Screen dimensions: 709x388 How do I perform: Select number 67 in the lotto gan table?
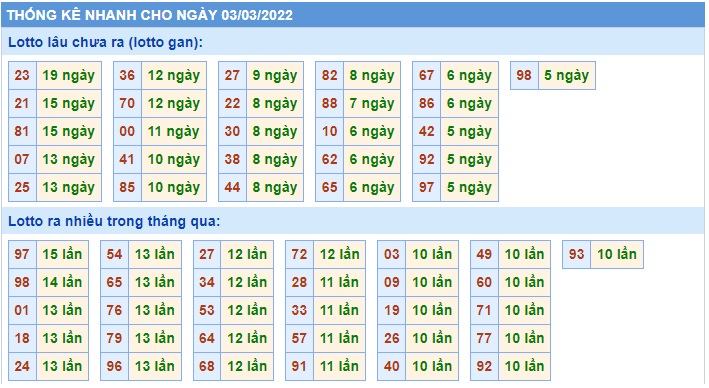coord(426,75)
